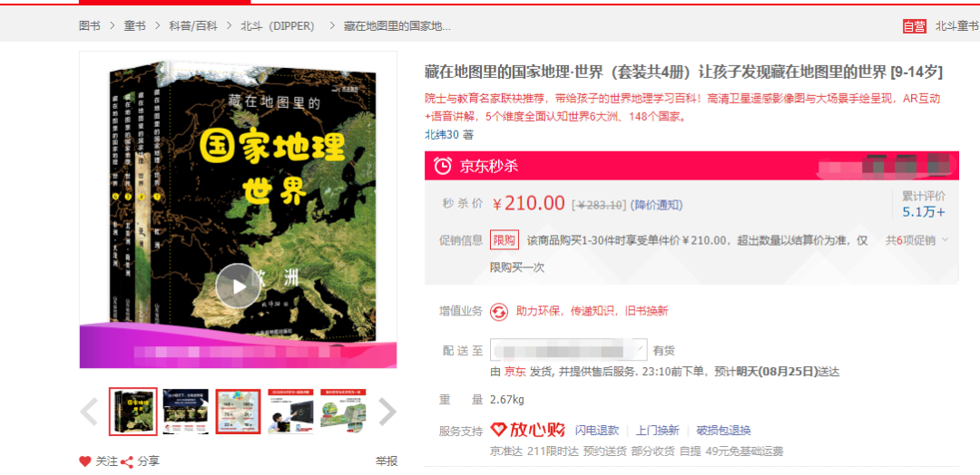980x475 pixels.
Task: Open the 图书 breadcrumb category
Action: [x=89, y=26]
